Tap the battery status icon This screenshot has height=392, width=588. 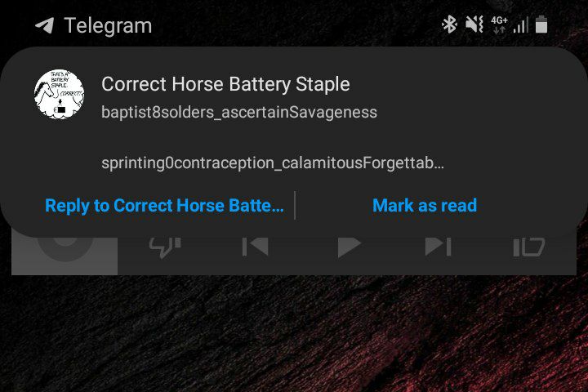tap(541, 24)
